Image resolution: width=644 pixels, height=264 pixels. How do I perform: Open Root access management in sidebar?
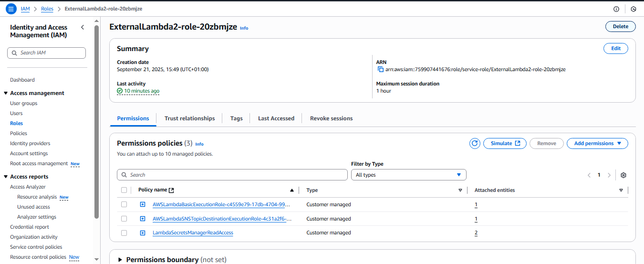click(x=39, y=163)
